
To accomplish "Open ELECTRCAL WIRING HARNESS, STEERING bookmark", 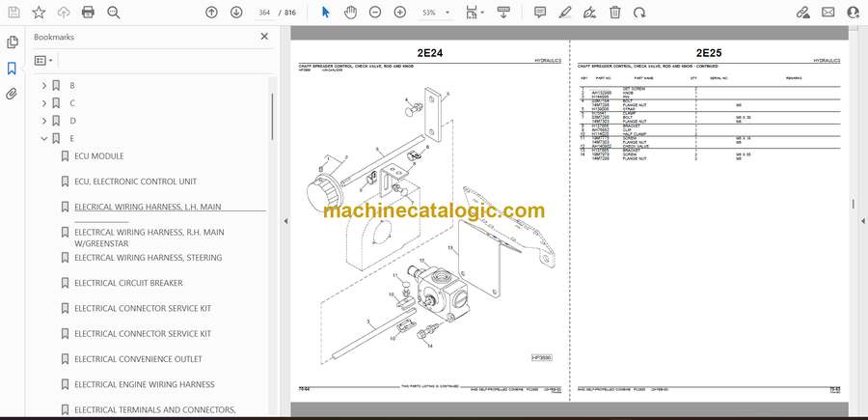I will click(149, 258).
